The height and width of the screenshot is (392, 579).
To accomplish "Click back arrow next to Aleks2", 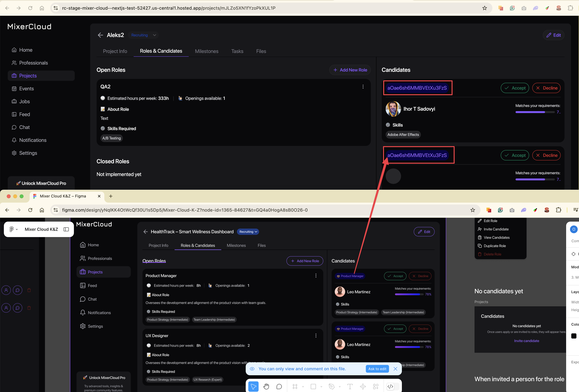I will [x=100, y=35].
